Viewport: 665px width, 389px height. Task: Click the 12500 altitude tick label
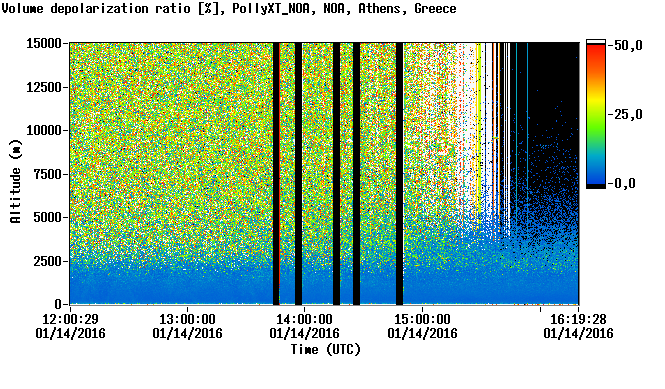pyautogui.click(x=44, y=87)
